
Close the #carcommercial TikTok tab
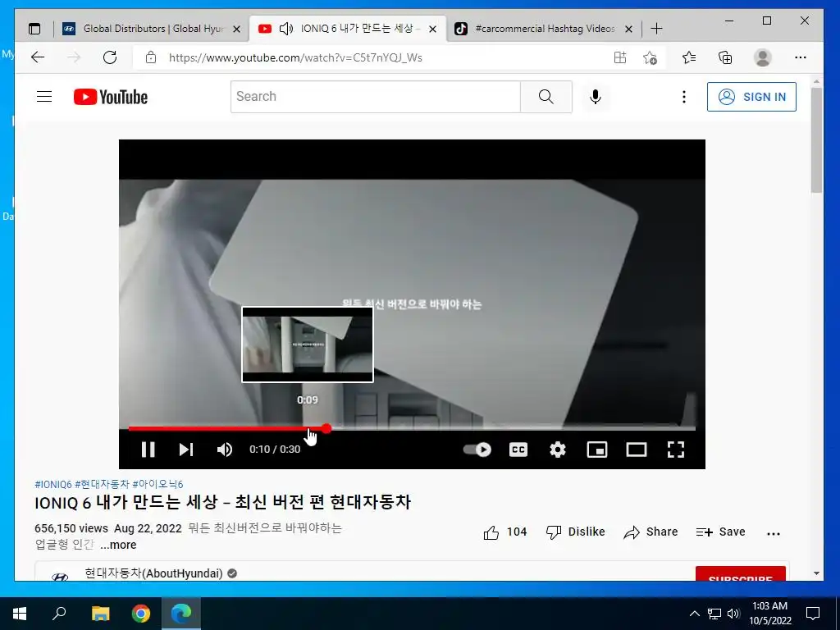click(x=629, y=30)
